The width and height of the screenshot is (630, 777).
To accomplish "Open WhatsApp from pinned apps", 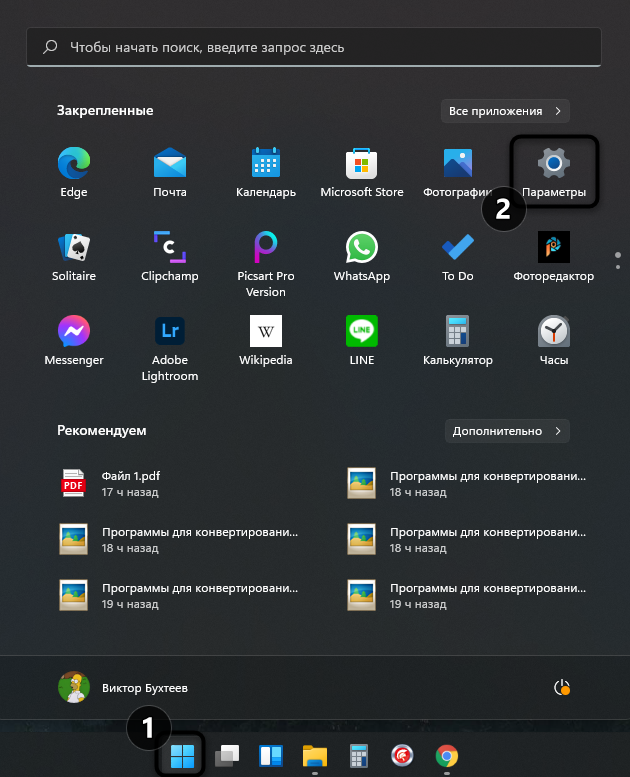I will (x=362, y=256).
